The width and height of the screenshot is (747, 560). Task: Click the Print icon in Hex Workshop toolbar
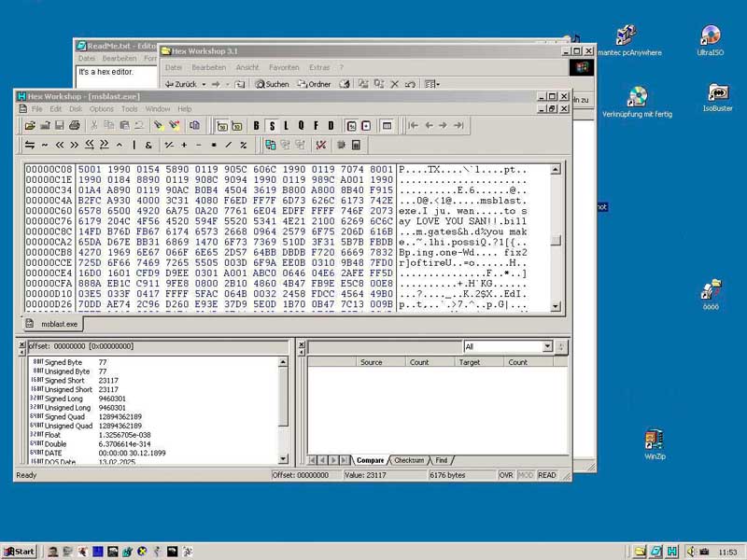pyautogui.click(x=75, y=126)
